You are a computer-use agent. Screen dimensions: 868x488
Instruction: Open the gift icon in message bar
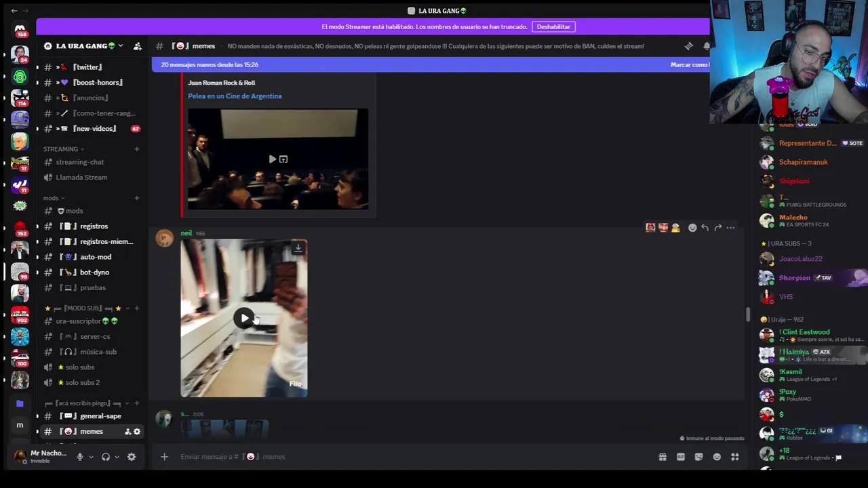pyautogui.click(x=663, y=457)
